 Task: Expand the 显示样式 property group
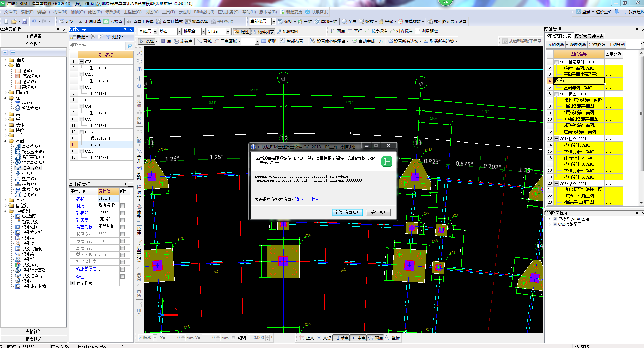72,283
